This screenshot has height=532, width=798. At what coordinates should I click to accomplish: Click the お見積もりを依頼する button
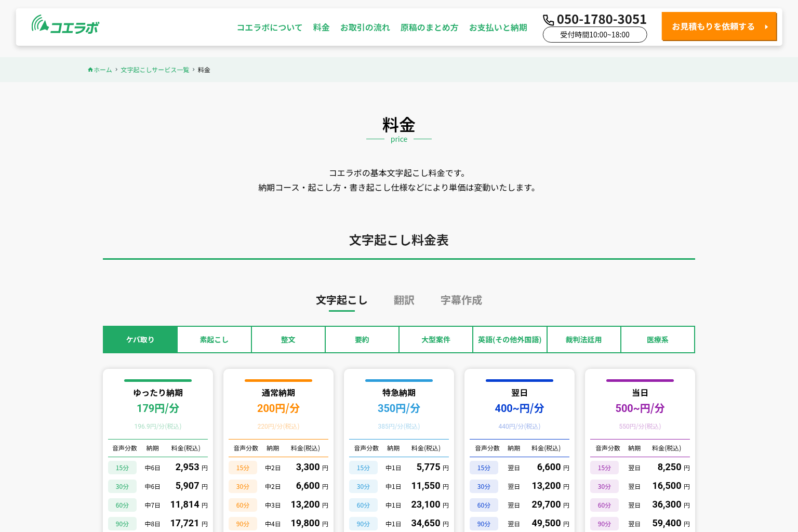pyautogui.click(x=719, y=26)
